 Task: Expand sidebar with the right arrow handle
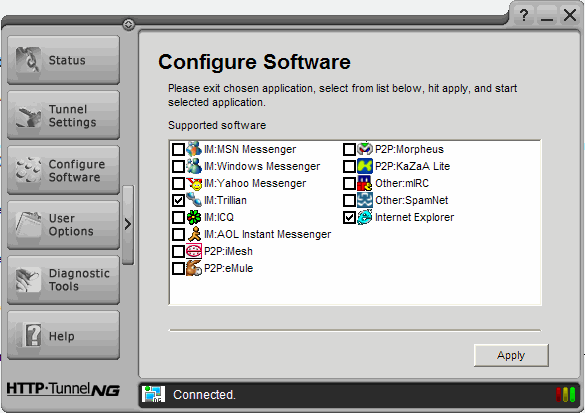[x=128, y=224]
